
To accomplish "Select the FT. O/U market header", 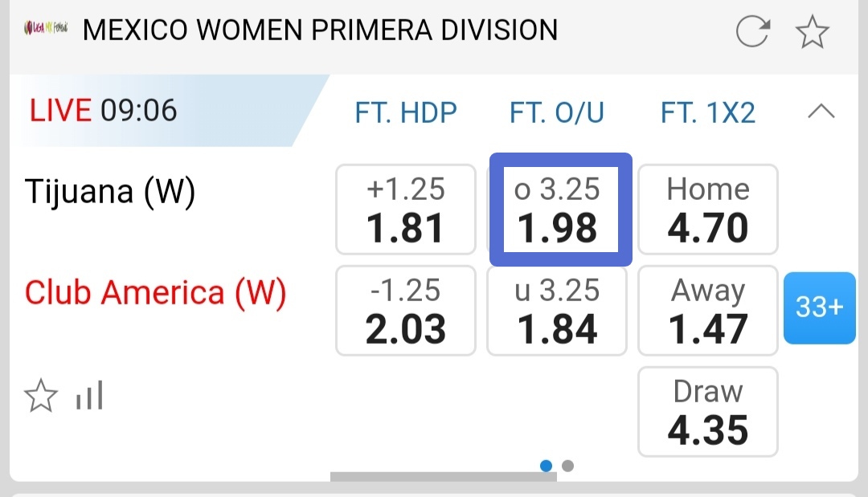I will pos(557,112).
